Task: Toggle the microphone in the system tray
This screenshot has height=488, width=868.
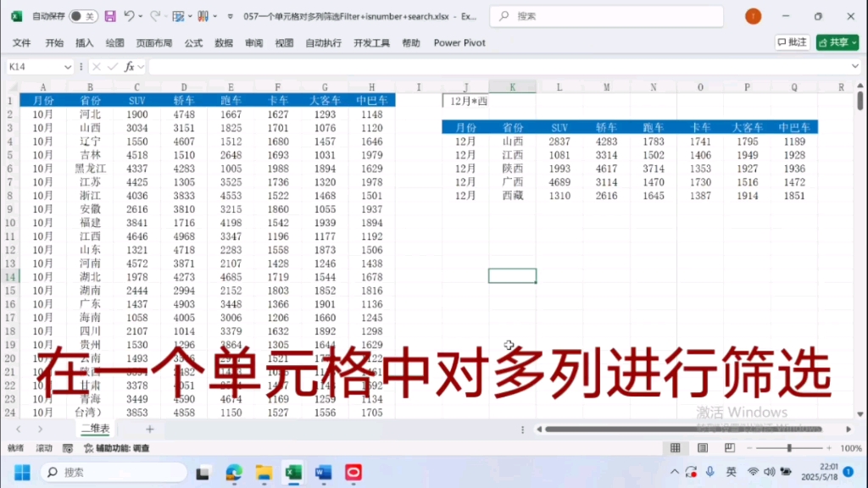Action: click(x=710, y=472)
